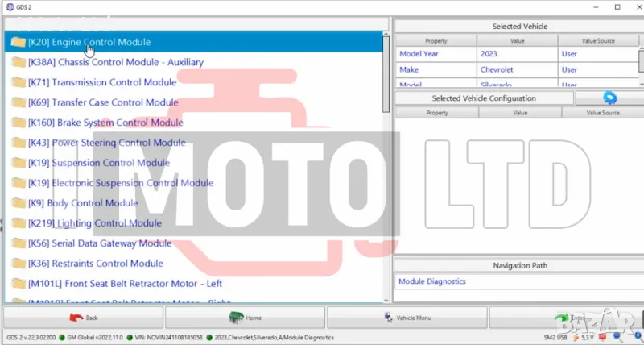Click the folder icon beside Restraints Control Module
Viewport: 644px width, 345px height.
click(19, 264)
